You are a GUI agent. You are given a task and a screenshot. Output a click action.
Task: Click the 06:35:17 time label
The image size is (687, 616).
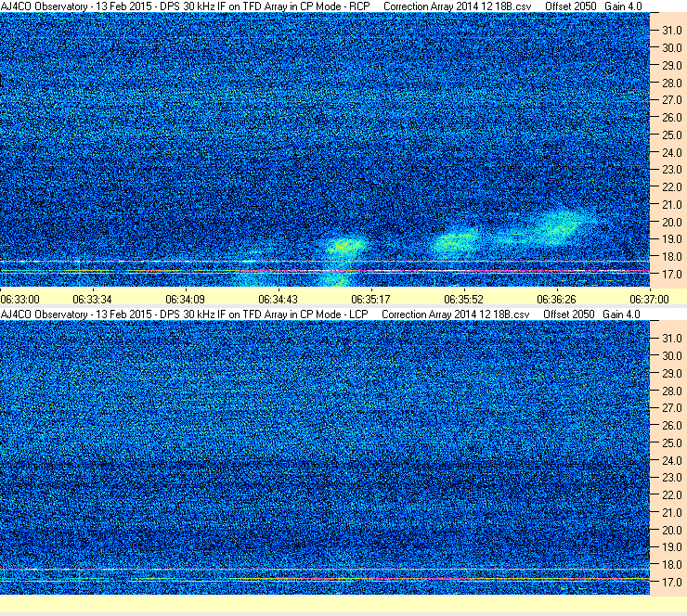(x=370, y=300)
